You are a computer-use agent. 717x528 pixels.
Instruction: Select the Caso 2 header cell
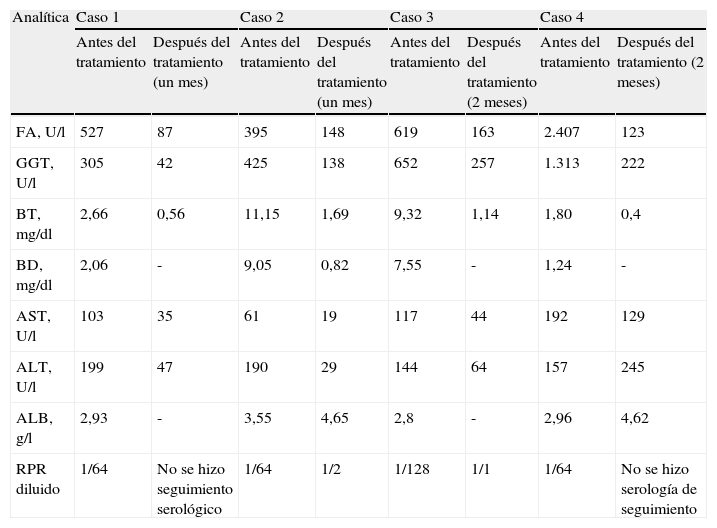[x=261, y=18]
